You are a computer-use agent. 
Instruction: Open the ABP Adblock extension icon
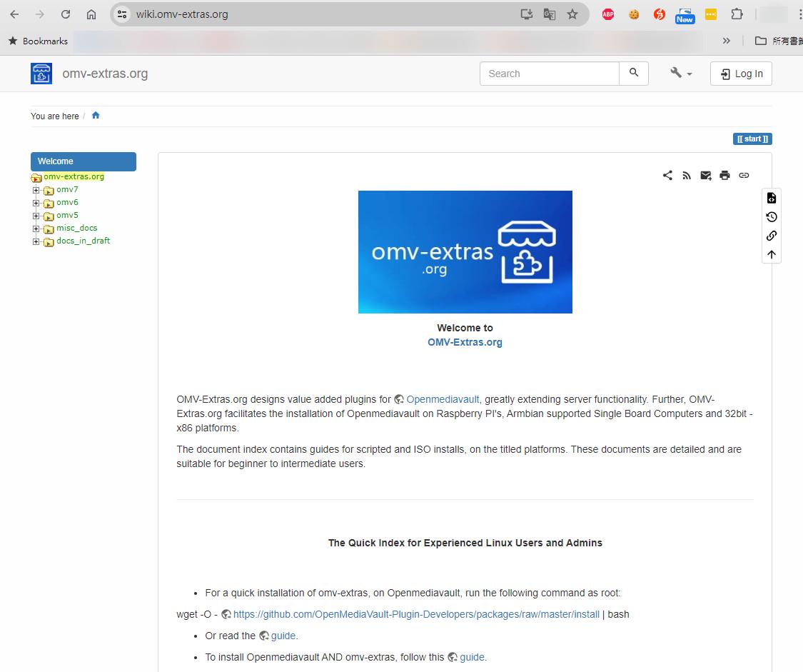[x=608, y=14]
